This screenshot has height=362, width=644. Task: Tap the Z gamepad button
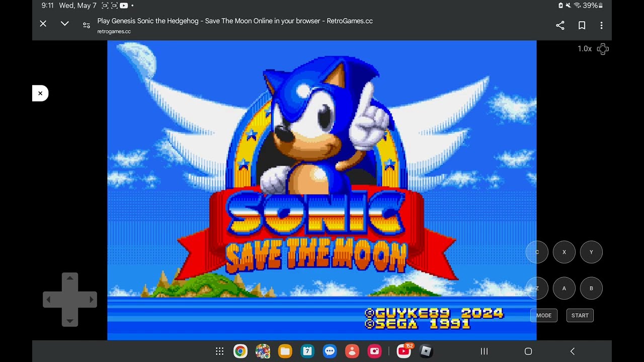537,289
